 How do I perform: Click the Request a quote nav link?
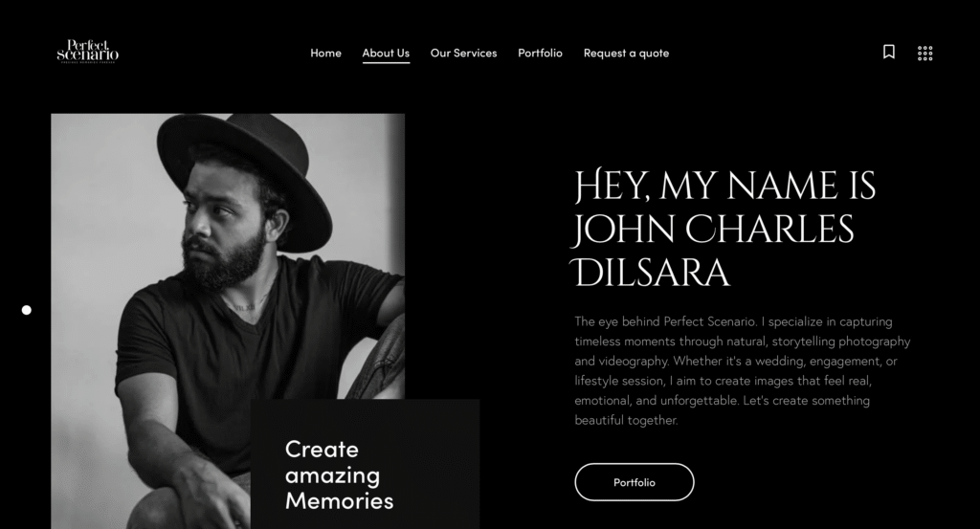pyautogui.click(x=626, y=53)
